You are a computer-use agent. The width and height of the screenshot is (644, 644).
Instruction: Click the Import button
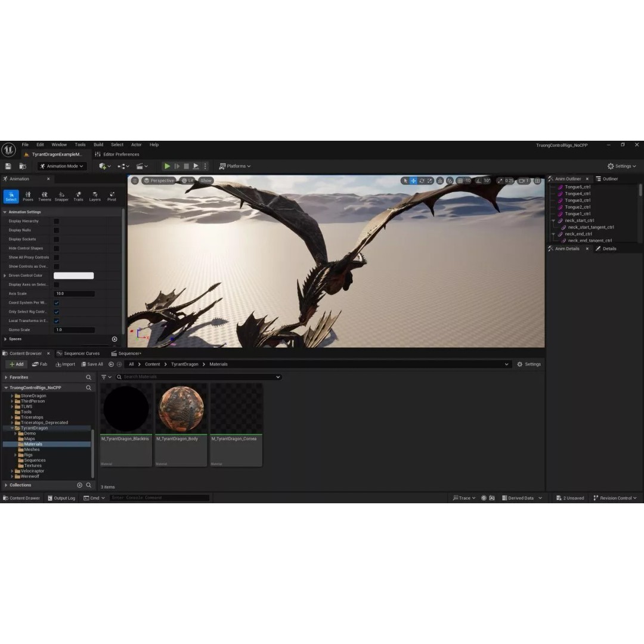point(66,365)
